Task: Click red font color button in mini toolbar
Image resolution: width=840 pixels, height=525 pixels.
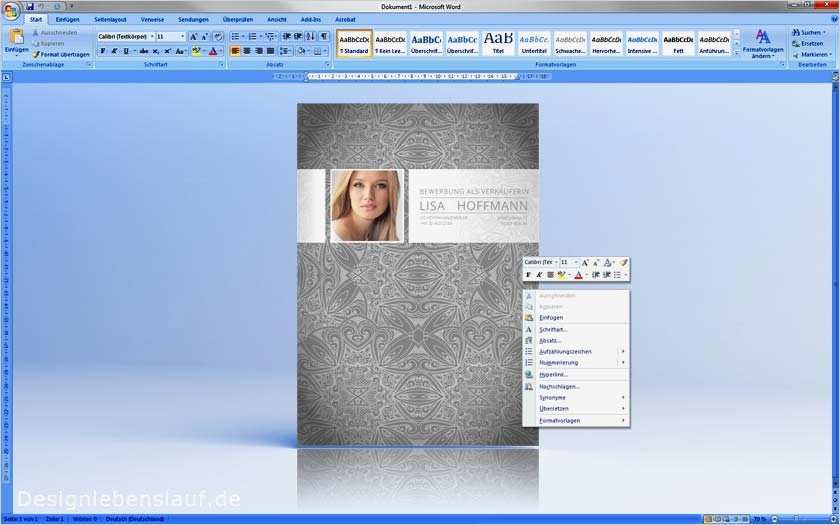Action: coord(578,274)
